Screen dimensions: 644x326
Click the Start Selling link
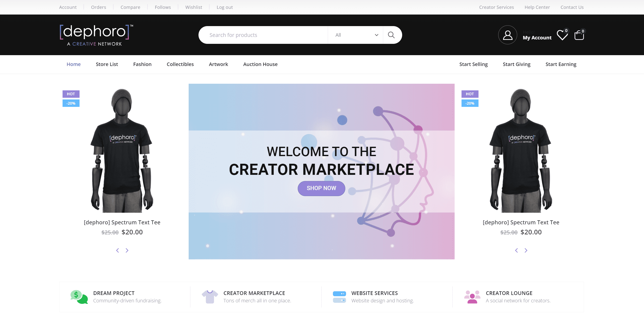tap(473, 64)
